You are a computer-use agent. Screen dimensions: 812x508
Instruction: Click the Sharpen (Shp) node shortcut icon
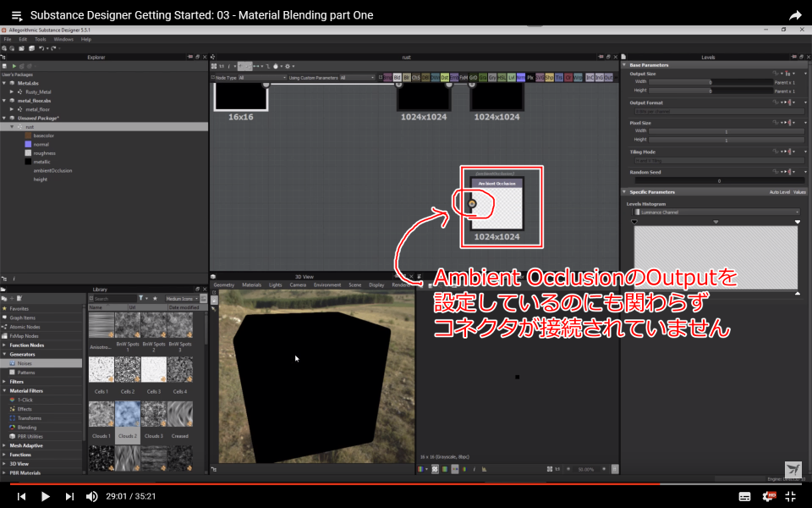tap(550, 77)
